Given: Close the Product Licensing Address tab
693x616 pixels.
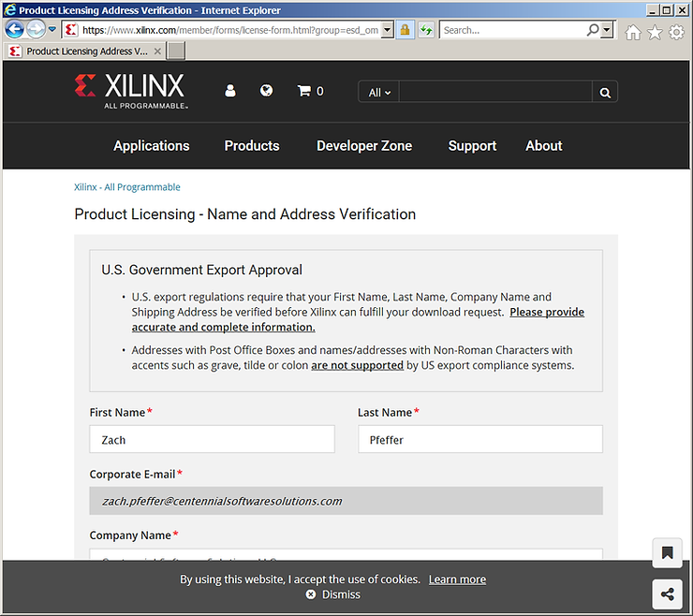Looking at the screenshot, I should (x=157, y=51).
